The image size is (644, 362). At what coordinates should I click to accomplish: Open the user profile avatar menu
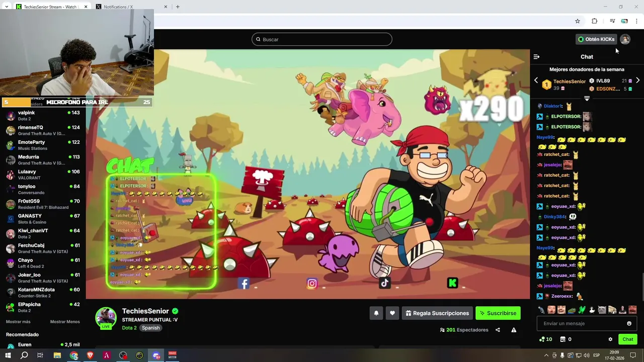click(x=625, y=39)
